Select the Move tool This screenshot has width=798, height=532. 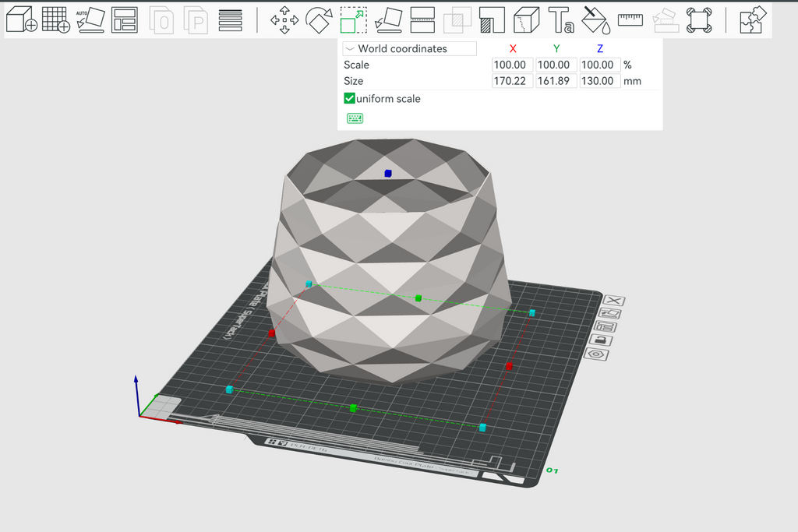[x=284, y=20]
